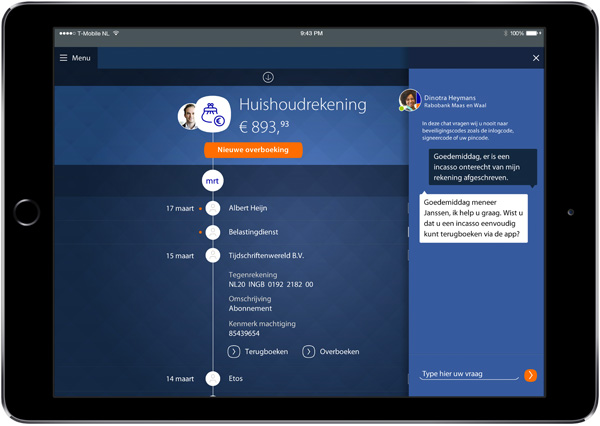Tap the Etos timeline circle
The width and height of the screenshot is (600, 426).
click(213, 379)
